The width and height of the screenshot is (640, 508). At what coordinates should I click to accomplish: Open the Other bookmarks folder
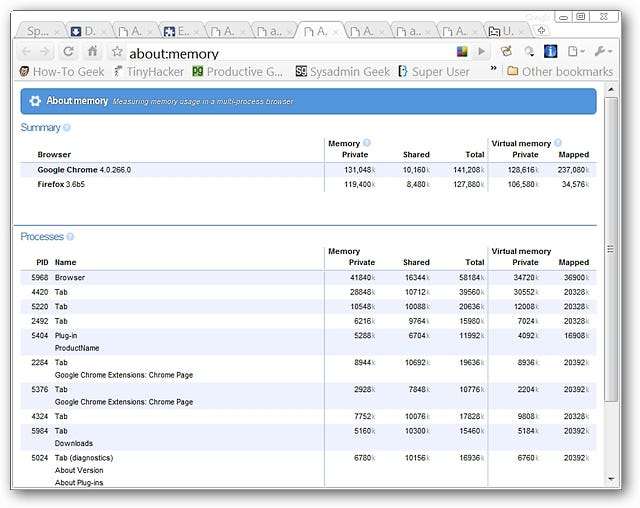pos(559,71)
